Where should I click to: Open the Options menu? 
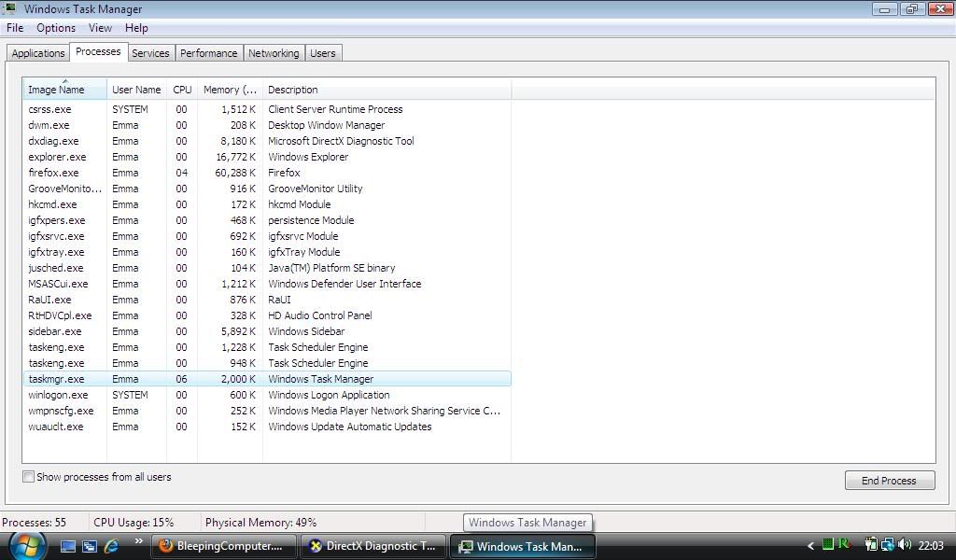click(x=56, y=28)
